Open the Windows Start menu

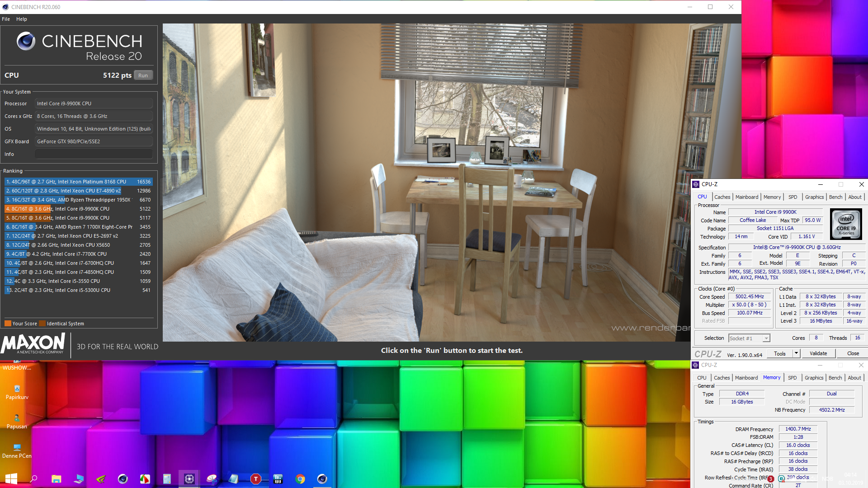coord(11,479)
